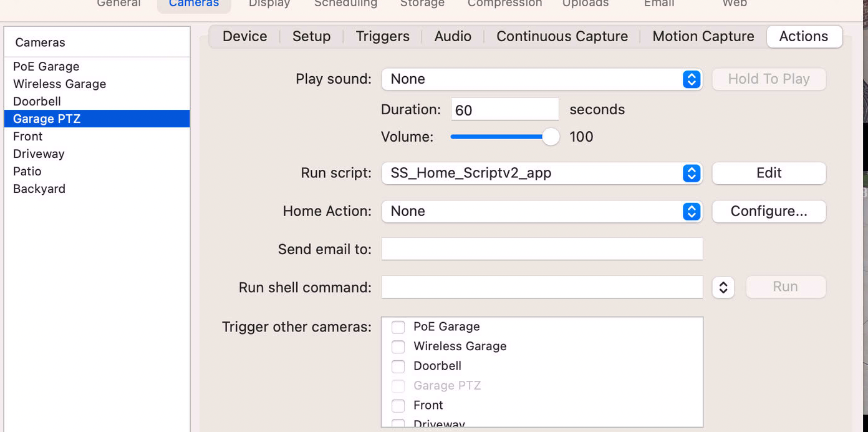
Task: Focus the Run shell command field
Action: tap(541, 287)
